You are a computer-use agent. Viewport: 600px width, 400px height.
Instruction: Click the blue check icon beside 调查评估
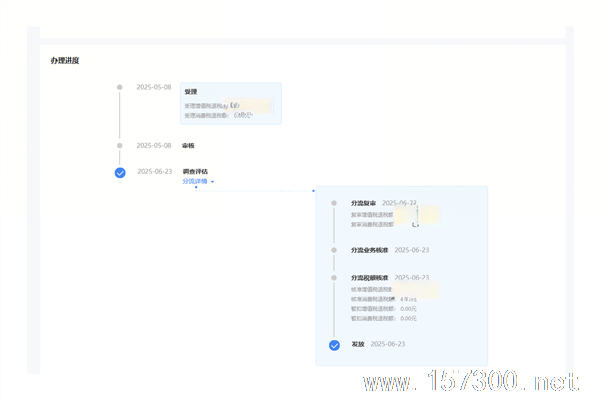(x=120, y=173)
